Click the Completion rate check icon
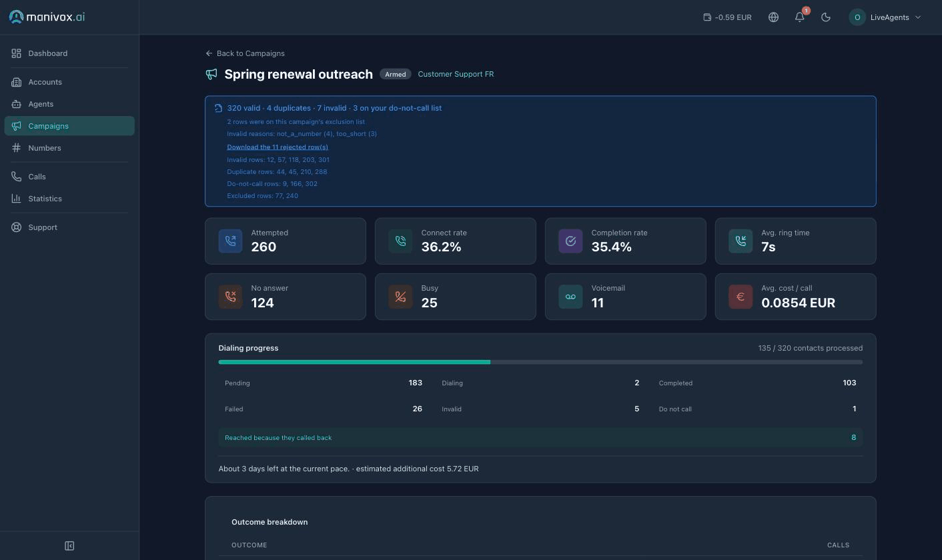This screenshot has width=942, height=560. (570, 241)
